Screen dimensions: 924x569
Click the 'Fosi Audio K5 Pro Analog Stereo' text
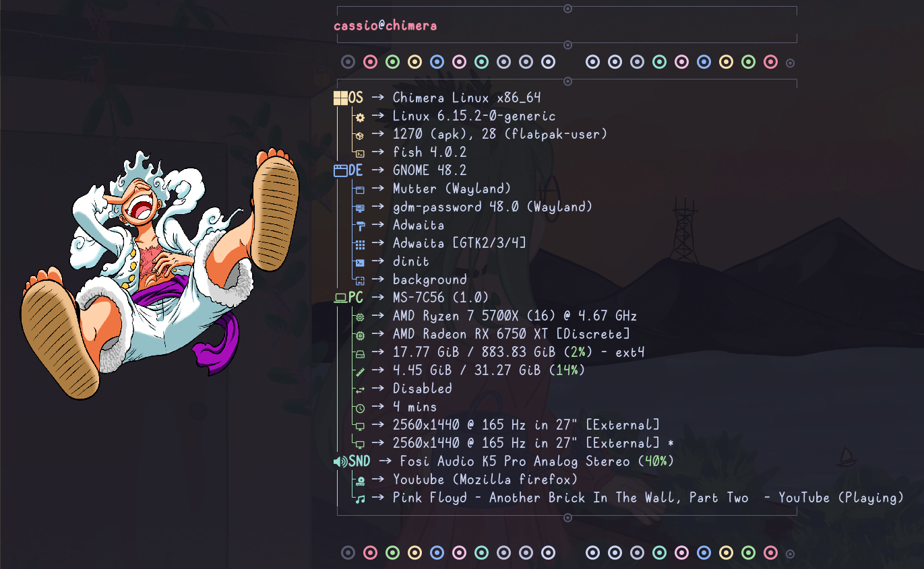(515, 462)
